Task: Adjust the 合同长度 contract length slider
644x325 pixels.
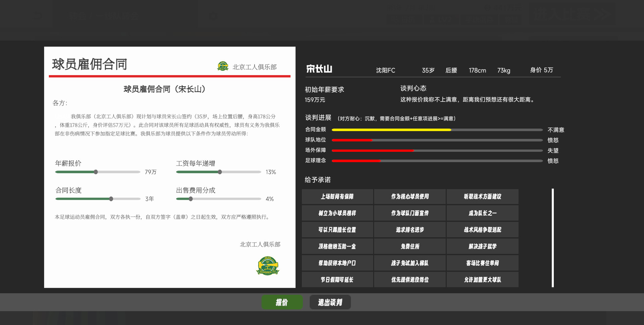Action: [x=111, y=199]
